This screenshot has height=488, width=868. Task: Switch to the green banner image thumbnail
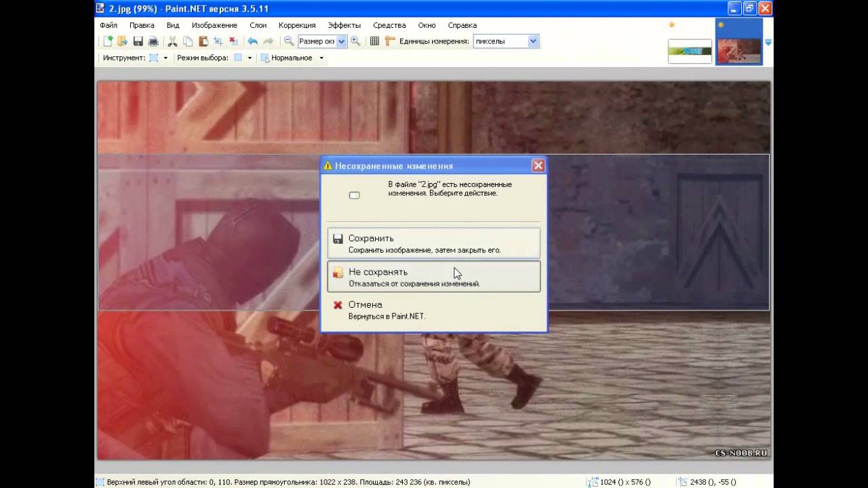pos(690,52)
